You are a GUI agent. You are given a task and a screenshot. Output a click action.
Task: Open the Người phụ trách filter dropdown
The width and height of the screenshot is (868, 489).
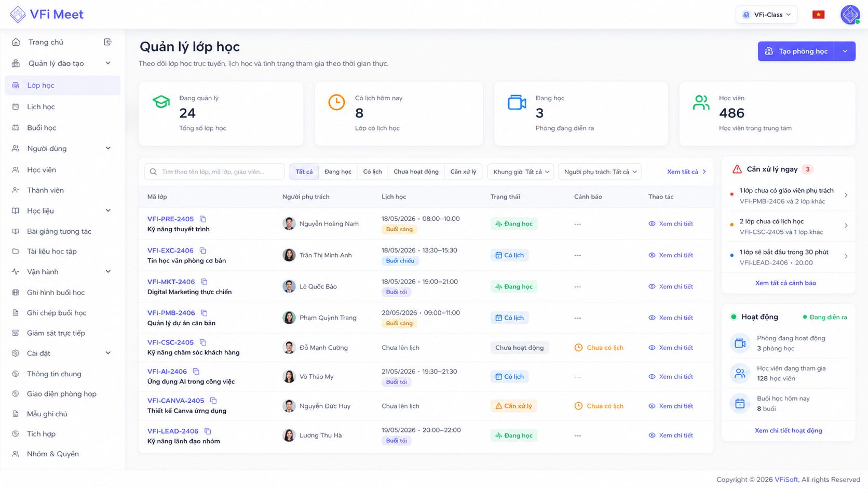[x=600, y=172]
